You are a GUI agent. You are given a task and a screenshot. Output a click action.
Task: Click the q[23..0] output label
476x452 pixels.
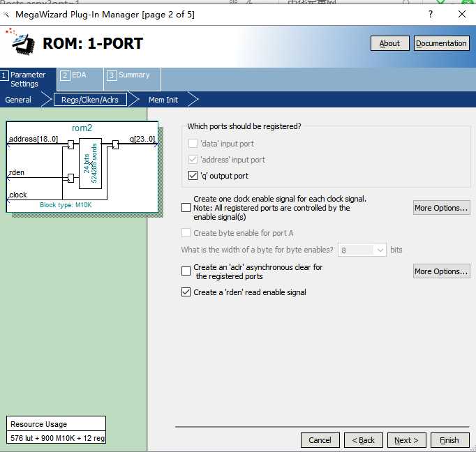point(142,139)
